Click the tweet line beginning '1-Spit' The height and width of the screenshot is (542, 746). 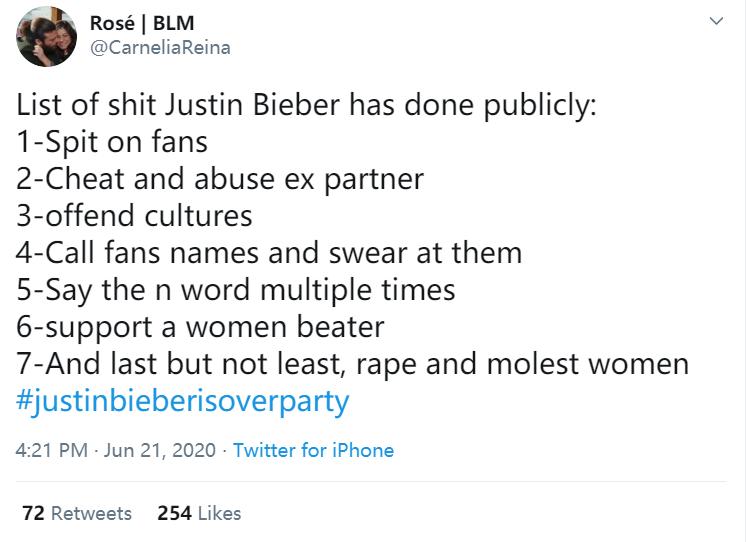point(112,142)
